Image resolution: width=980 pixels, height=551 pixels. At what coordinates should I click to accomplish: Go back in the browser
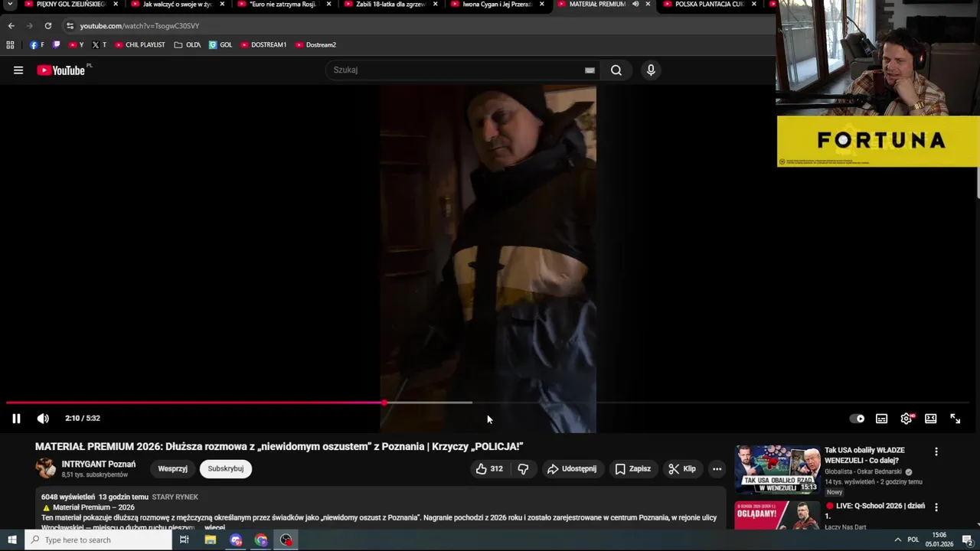11,26
